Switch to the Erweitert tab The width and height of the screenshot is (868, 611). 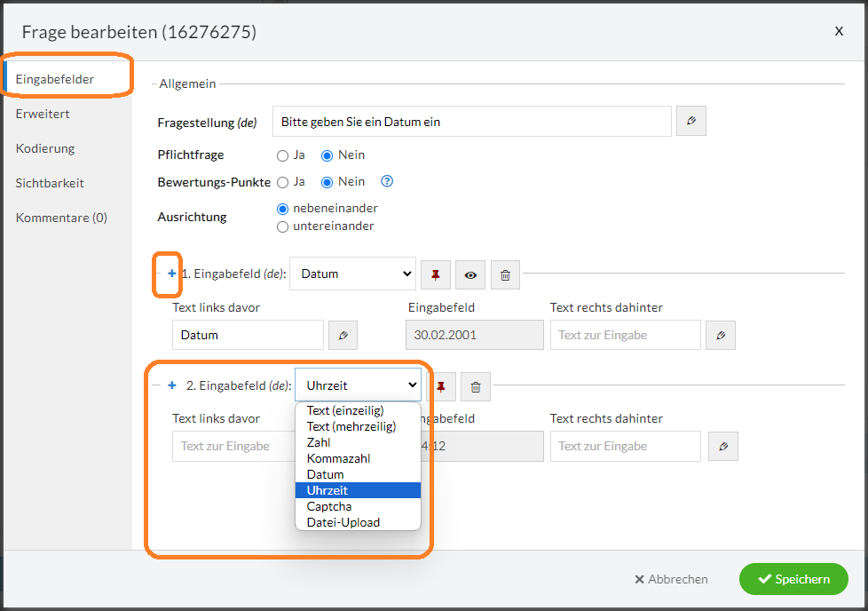click(x=43, y=114)
